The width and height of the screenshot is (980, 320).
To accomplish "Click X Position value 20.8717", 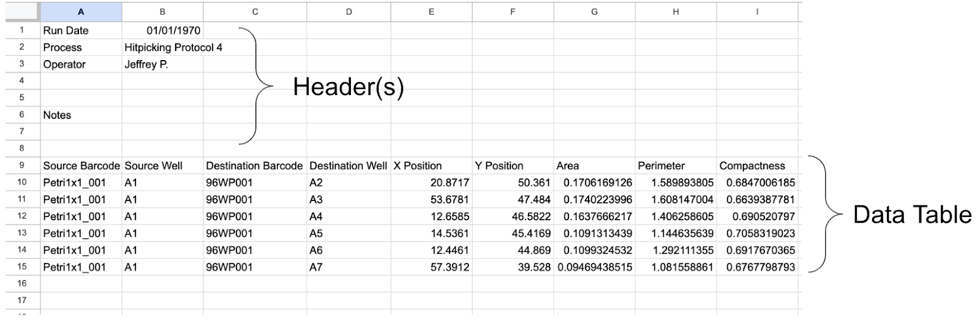I will 431,182.
